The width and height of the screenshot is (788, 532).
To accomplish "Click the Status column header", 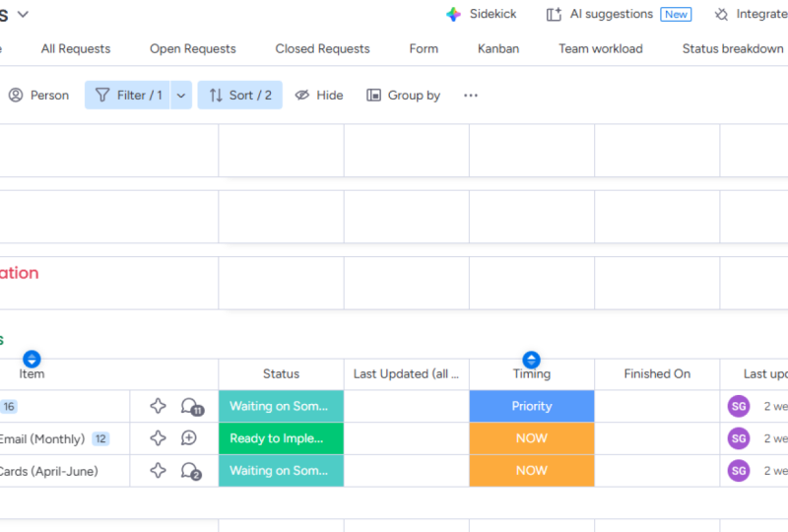I will 281,373.
